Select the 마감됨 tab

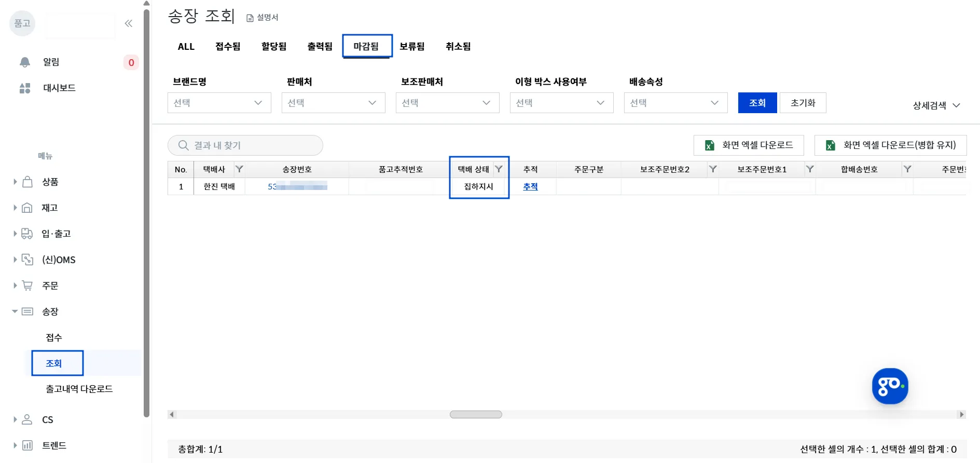pos(366,47)
